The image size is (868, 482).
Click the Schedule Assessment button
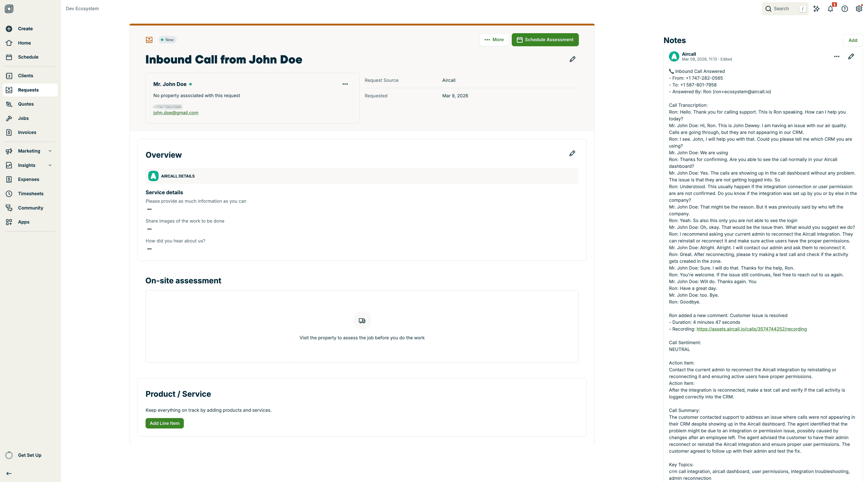[x=545, y=39]
